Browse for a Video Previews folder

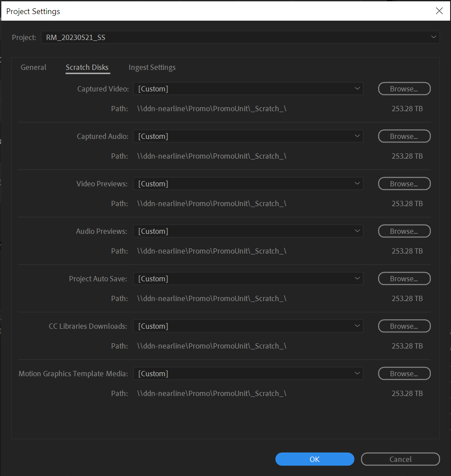coord(404,183)
